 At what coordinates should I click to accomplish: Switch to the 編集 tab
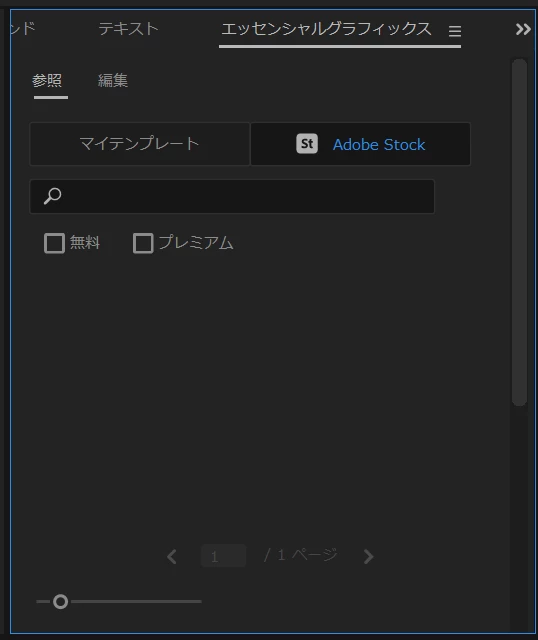(113, 80)
